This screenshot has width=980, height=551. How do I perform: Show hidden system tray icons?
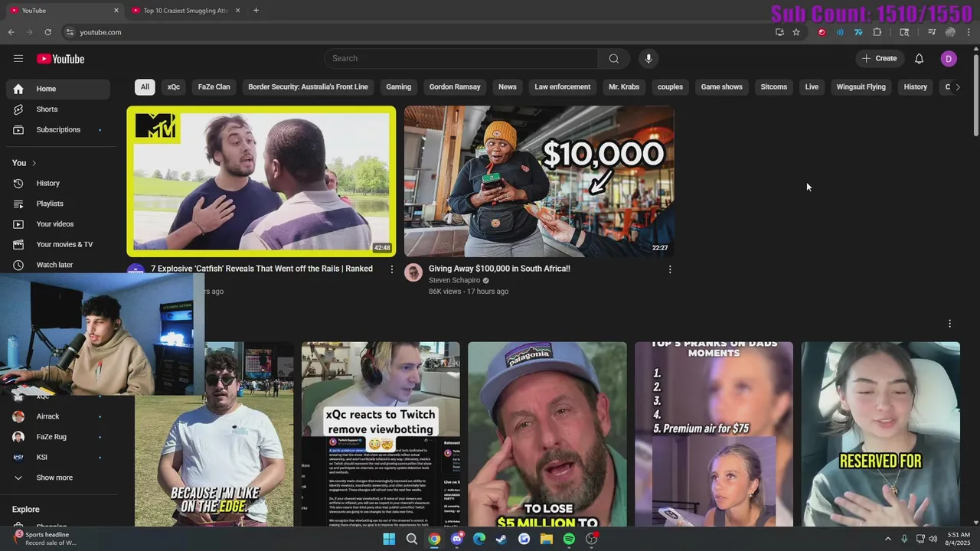pos(888,539)
